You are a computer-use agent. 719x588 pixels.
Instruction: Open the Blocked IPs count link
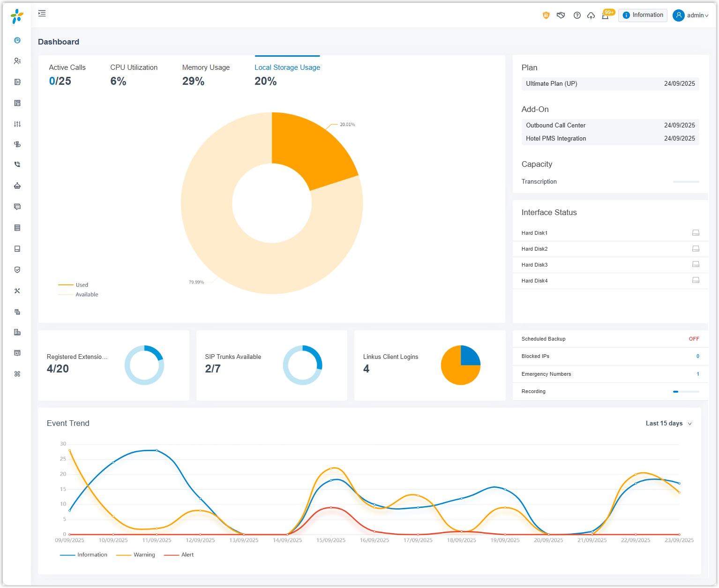click(697, 357)
